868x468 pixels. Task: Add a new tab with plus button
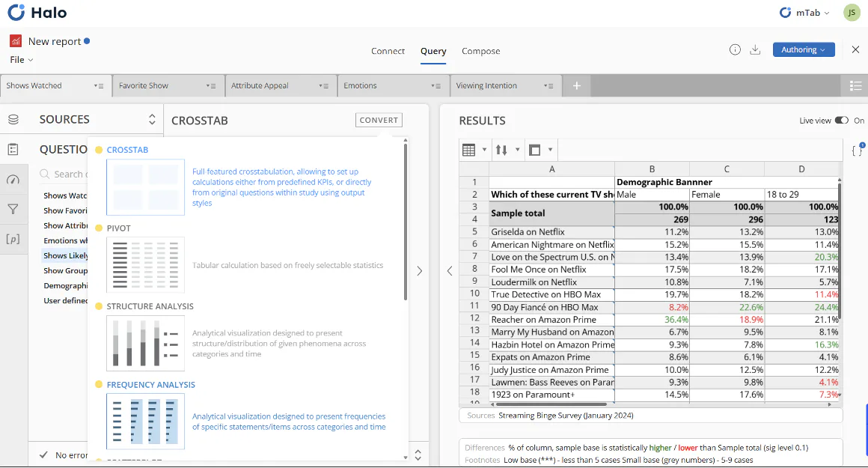[576, 85]
